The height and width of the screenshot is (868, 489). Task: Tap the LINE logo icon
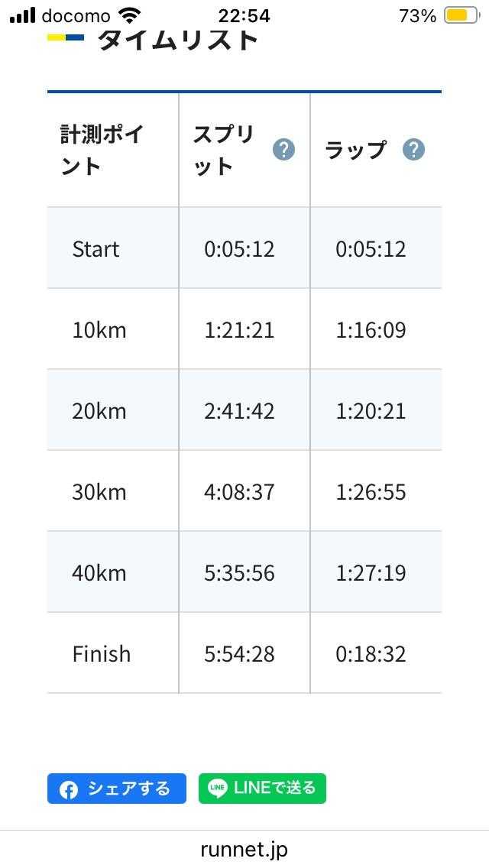coord(218,789)
